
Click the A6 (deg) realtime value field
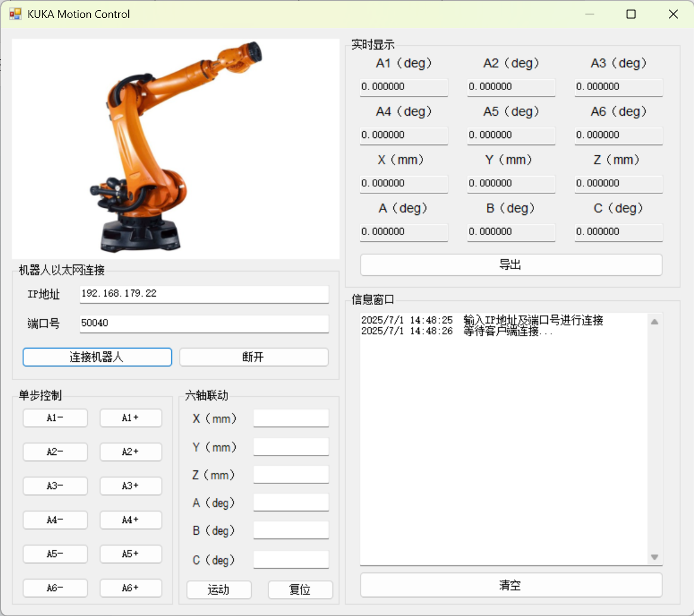point(619,135)
